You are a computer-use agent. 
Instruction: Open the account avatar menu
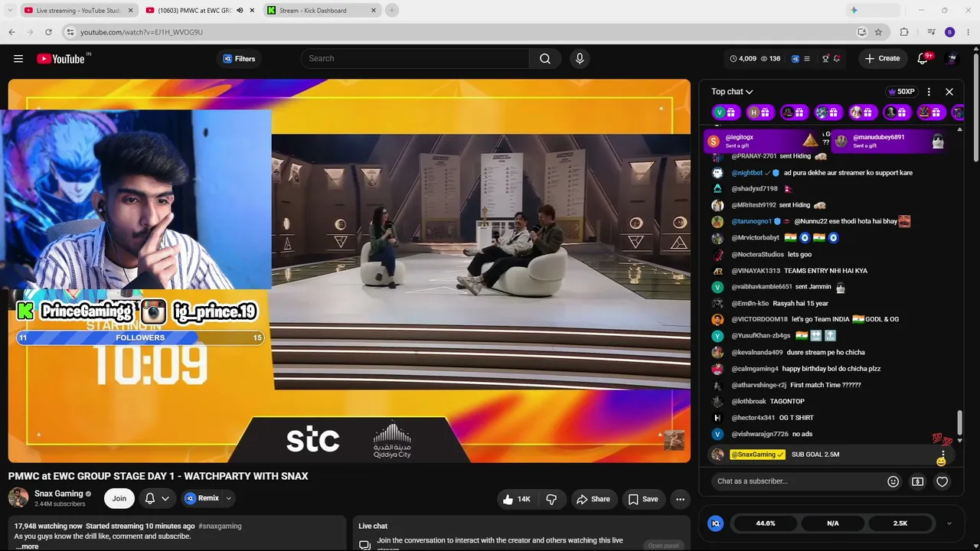pos(952,59)
